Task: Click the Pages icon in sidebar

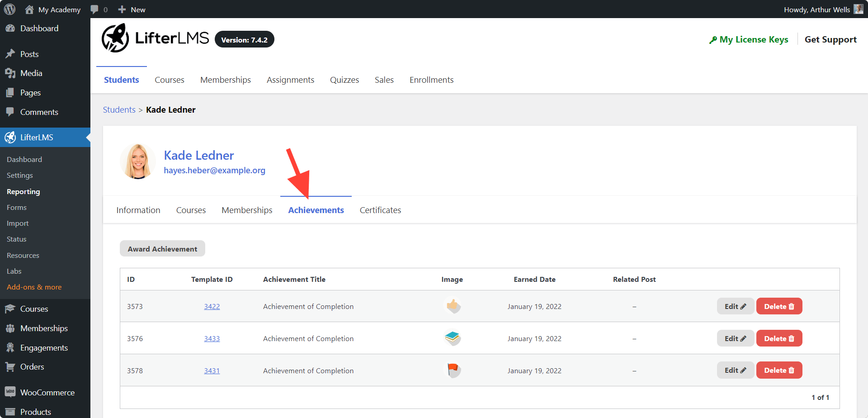Action: coord(10,93)
